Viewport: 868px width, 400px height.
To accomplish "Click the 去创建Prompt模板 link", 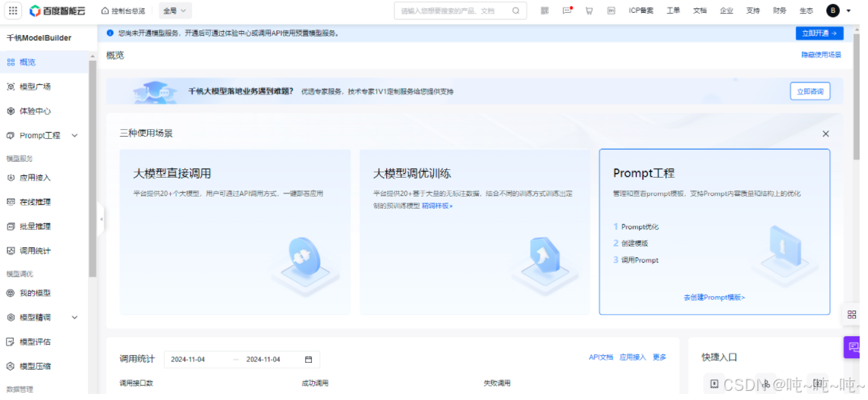I will 714,298.
